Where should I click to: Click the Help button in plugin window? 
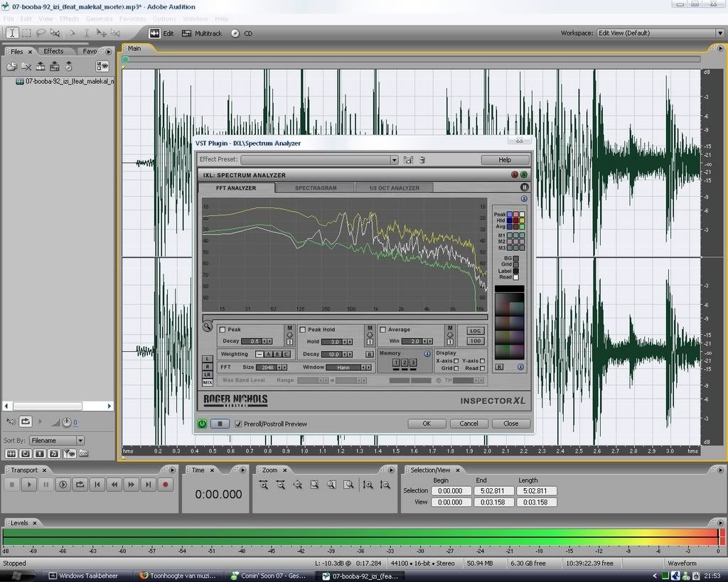click(505, 160)
